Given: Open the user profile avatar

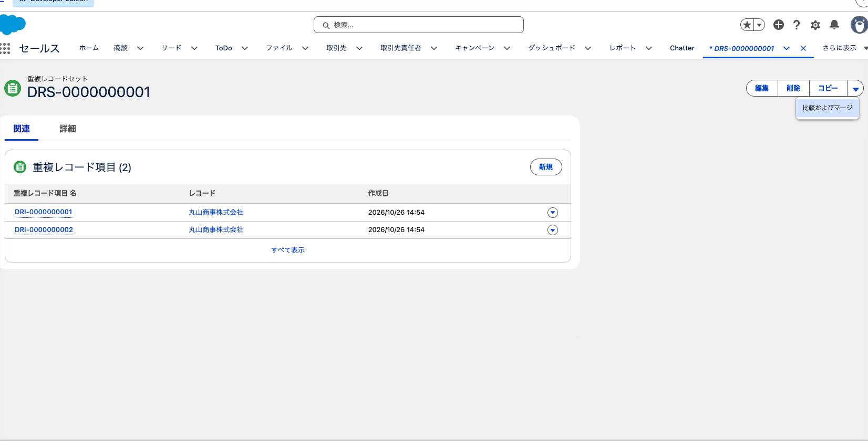Looking at the screenshot, I should [859, 25].
